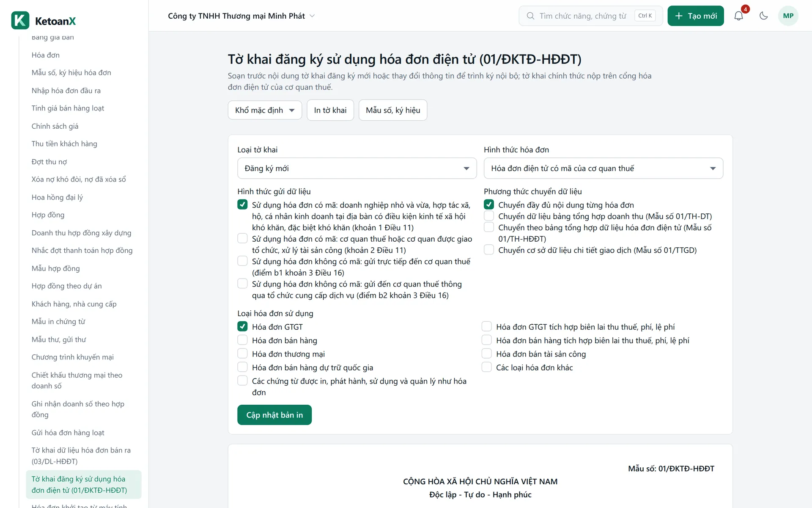Viewport: 812px width, 508px height.
Task: Open the notifications bell
Action: tap(738, 16)
